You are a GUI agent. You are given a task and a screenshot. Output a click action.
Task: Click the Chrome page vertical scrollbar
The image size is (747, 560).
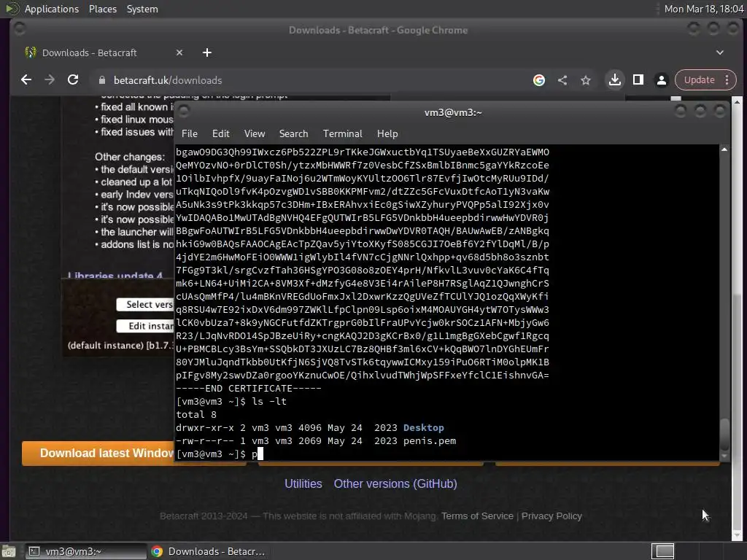(x=737, y=319)
